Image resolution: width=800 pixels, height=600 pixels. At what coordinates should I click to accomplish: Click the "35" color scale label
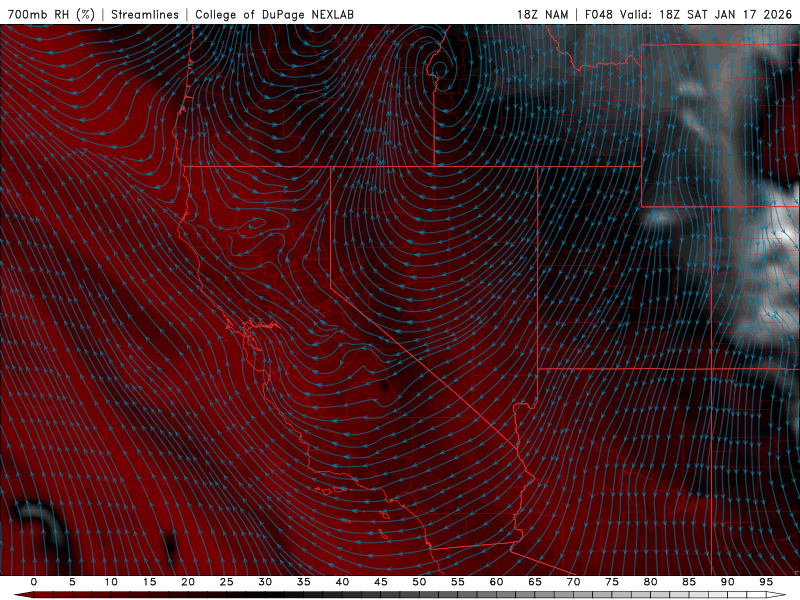(304, 582)
